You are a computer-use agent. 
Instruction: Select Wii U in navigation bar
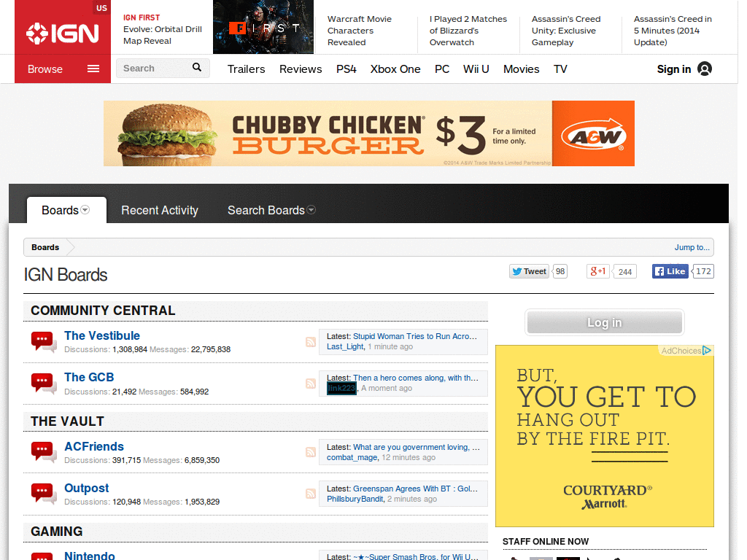(x=476, y=69)
